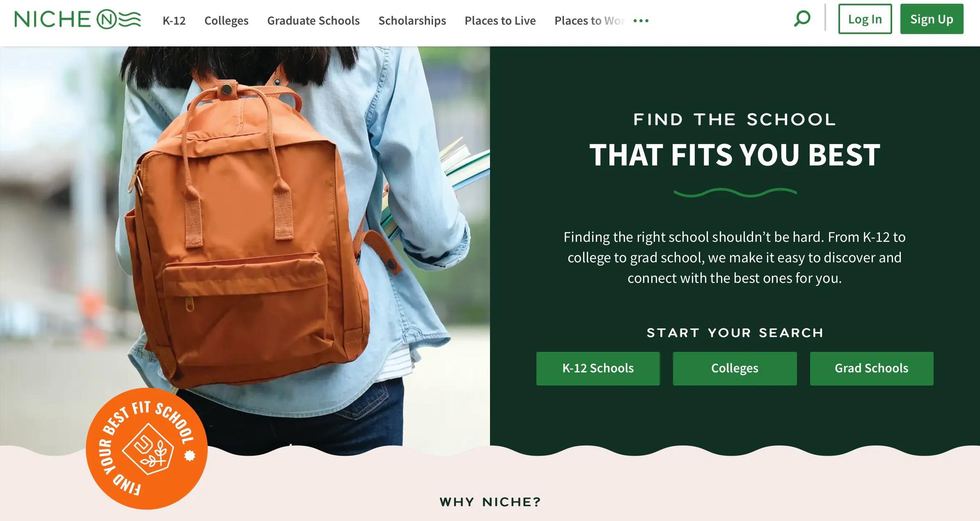Click the Log In button
This screenshot has width=980, height=521.
click(865, 19)
